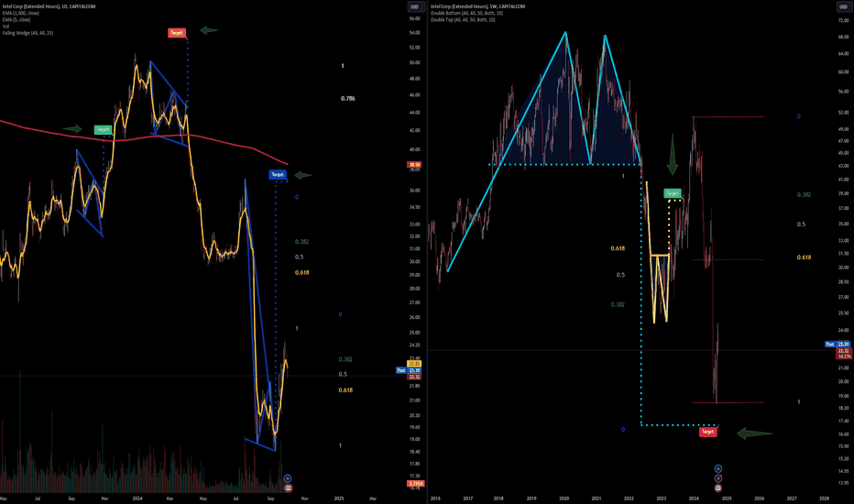854x504 pixels.
Task: Click the Nov label near 2025 on left axis
Action: pos(304,498)
